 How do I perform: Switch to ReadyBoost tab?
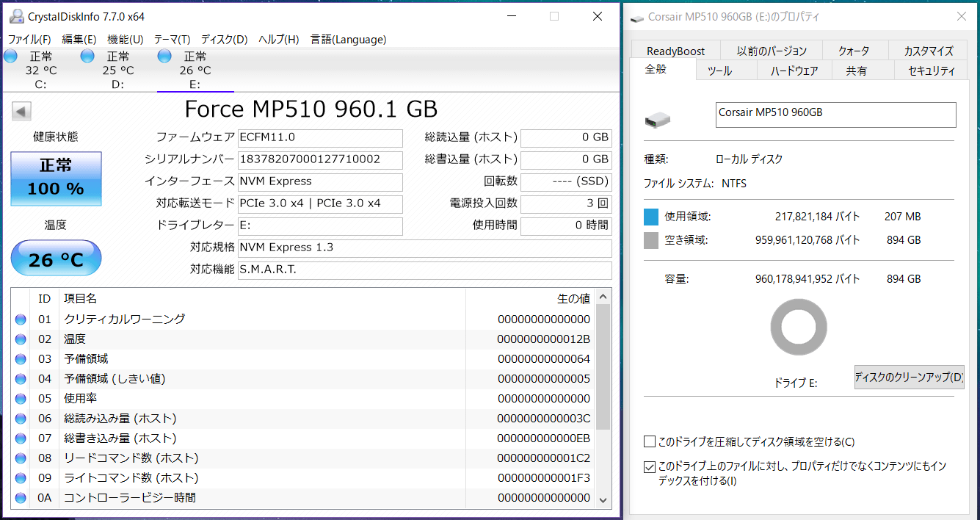pos(675,51)
